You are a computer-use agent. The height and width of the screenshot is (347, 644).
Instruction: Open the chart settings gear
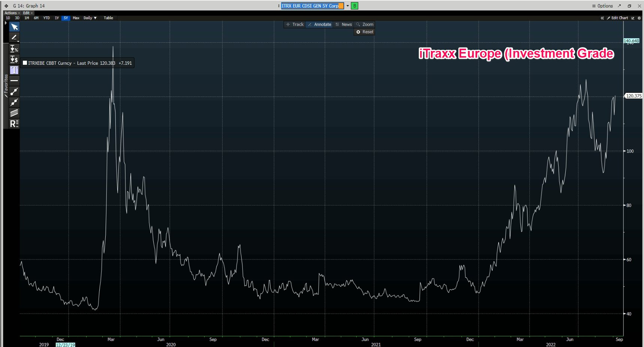pos(639,18)
